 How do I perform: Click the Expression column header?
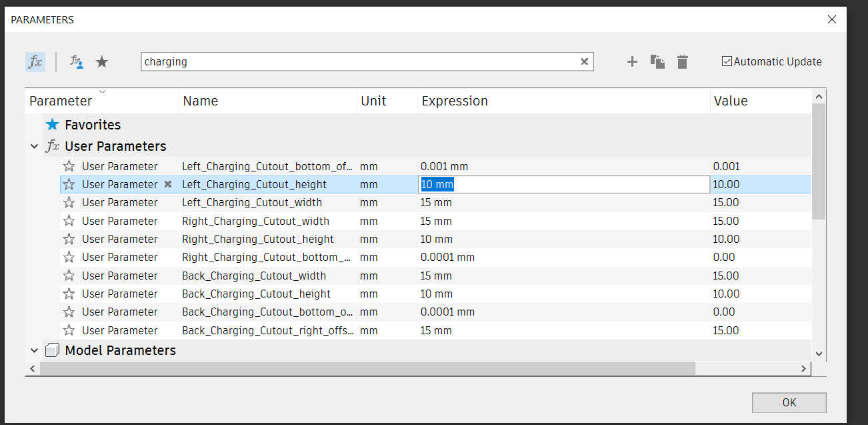tap(455, 101)
